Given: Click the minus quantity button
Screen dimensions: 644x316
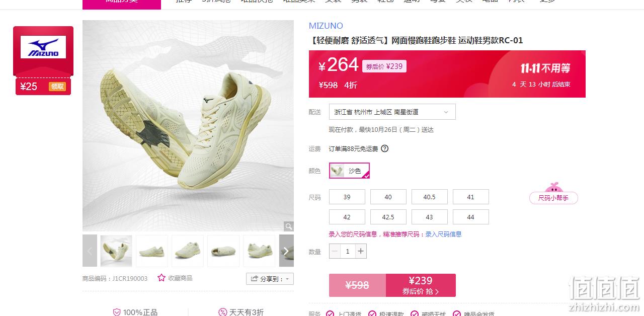Looking at the screenshot, I should [335, 251].
